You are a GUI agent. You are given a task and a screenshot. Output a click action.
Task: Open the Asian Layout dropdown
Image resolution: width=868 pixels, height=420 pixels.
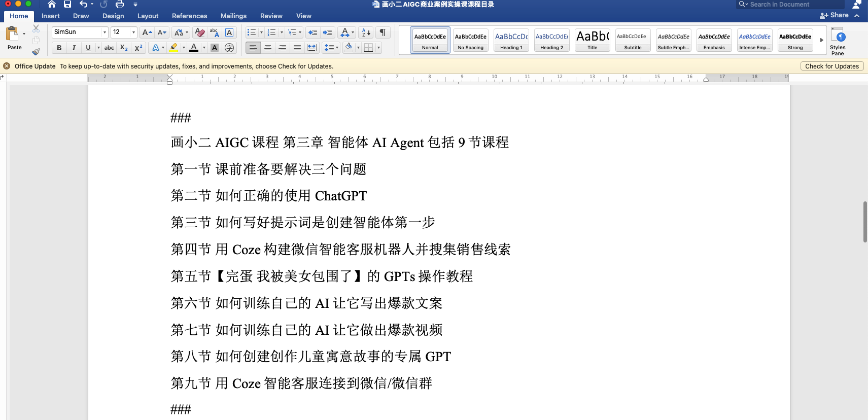(x=347, y=32)
